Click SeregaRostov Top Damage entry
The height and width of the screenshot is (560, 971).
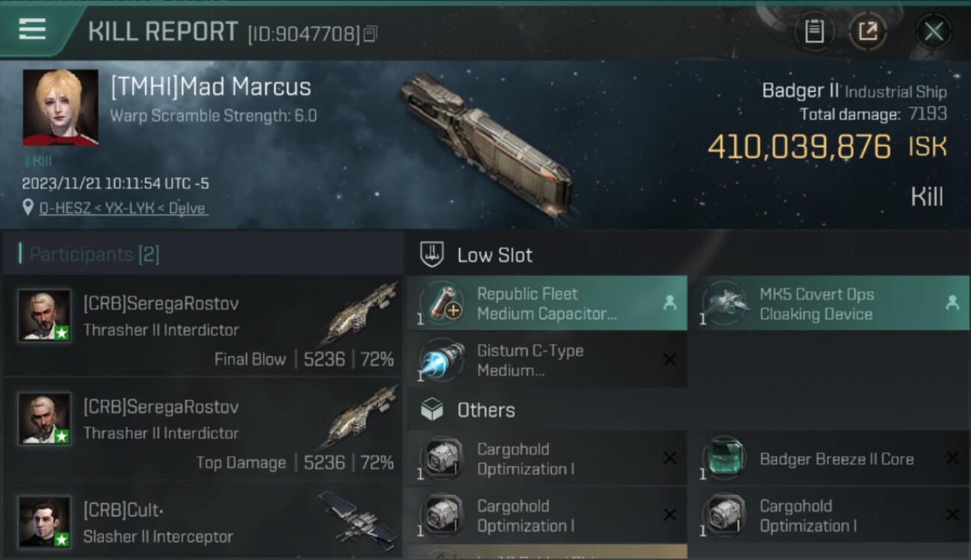click(203, 429)
